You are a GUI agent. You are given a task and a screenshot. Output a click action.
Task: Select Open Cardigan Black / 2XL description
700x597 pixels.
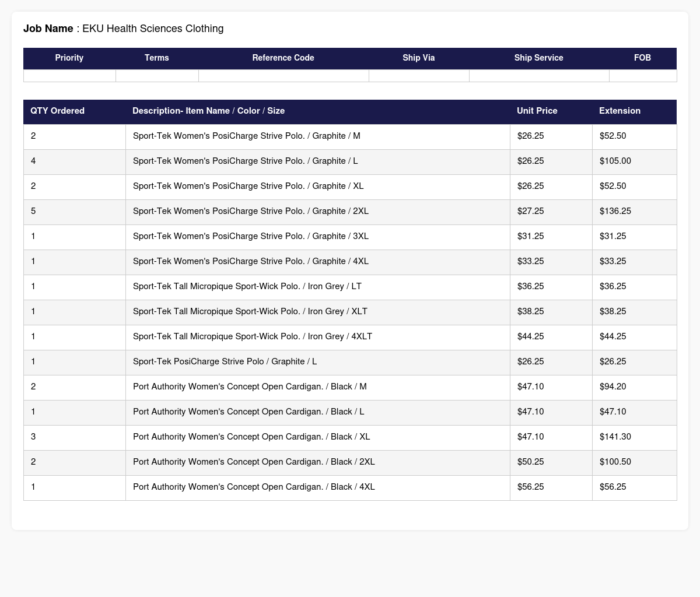(x=254, y=462)
